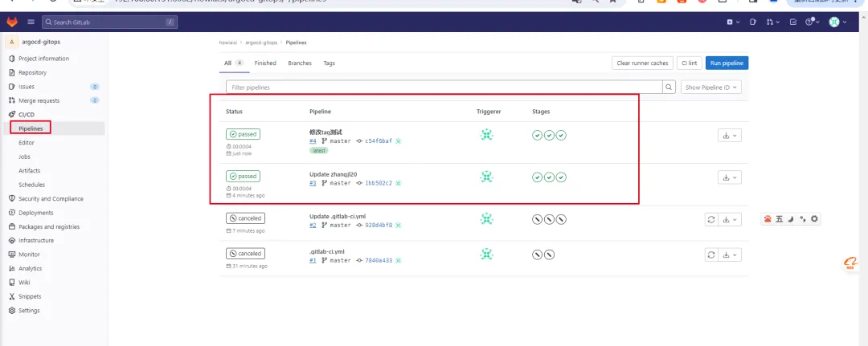Open pipeline #2 link

pos(313,225)
